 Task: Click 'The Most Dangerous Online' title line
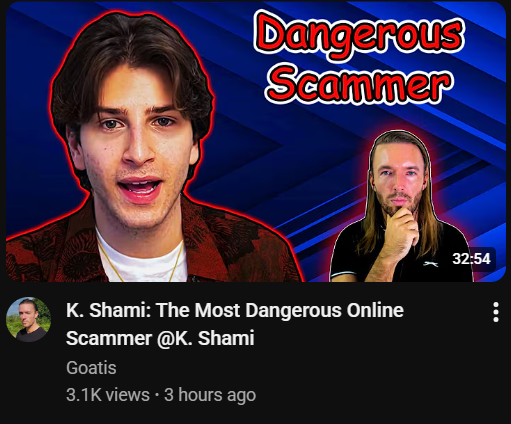(x=279, y=310)
